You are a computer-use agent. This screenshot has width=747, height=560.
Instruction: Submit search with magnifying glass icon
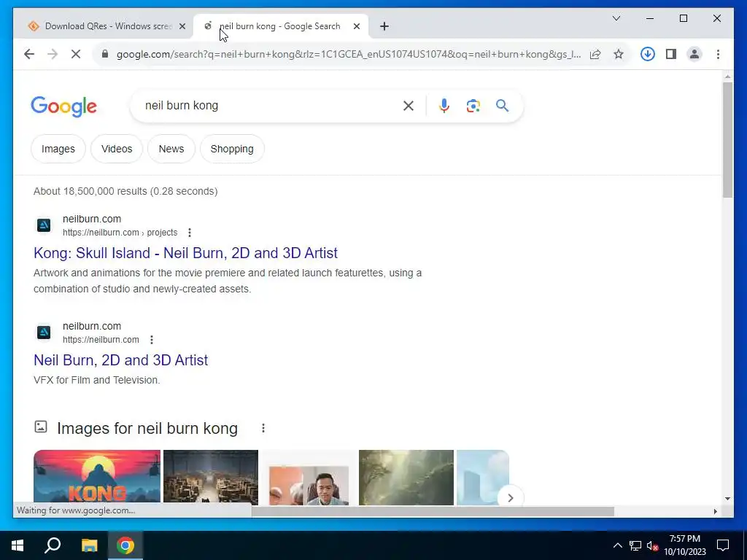point(502,106)
